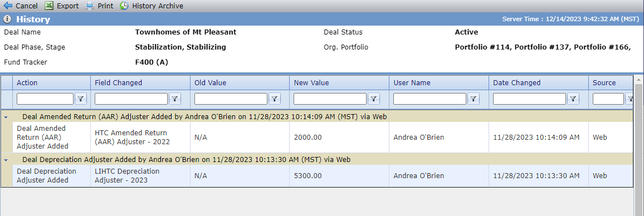Click the Export button label
This screenshot has width=644, height=216.
coord(68,6)
